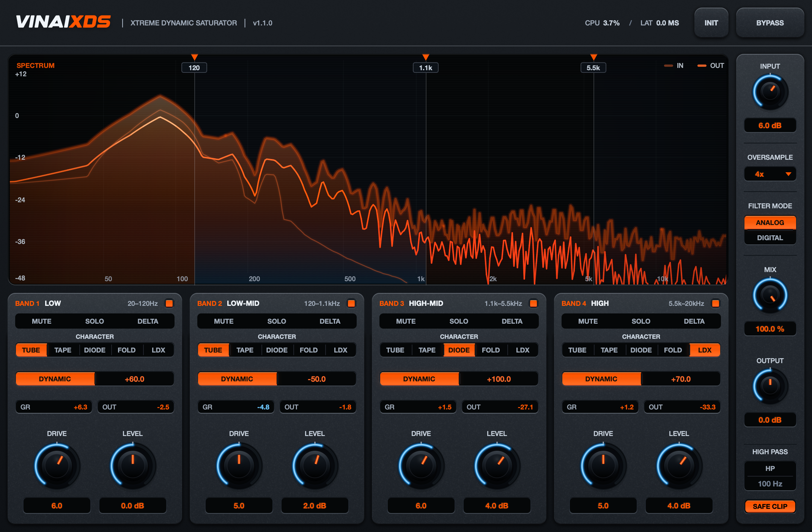
Task: Toggle the SAFE CLIP button
Action: [x=770, y=506]
